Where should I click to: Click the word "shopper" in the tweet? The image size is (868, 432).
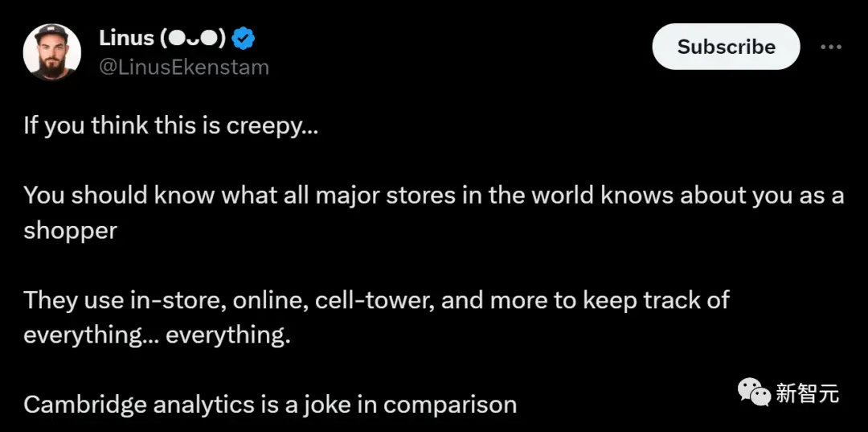(70, 230)
